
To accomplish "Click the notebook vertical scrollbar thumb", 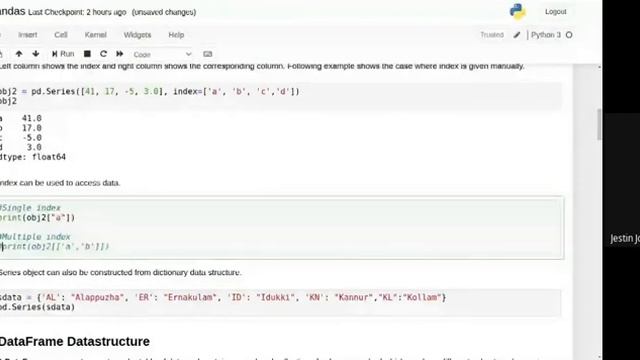I will click(599, 124).
